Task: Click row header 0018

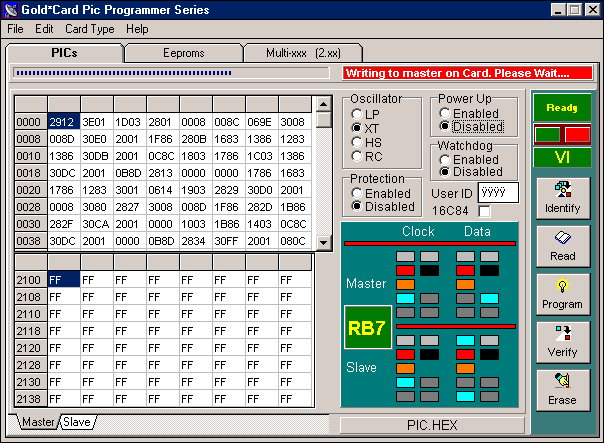Action: (x=31, y=173)
